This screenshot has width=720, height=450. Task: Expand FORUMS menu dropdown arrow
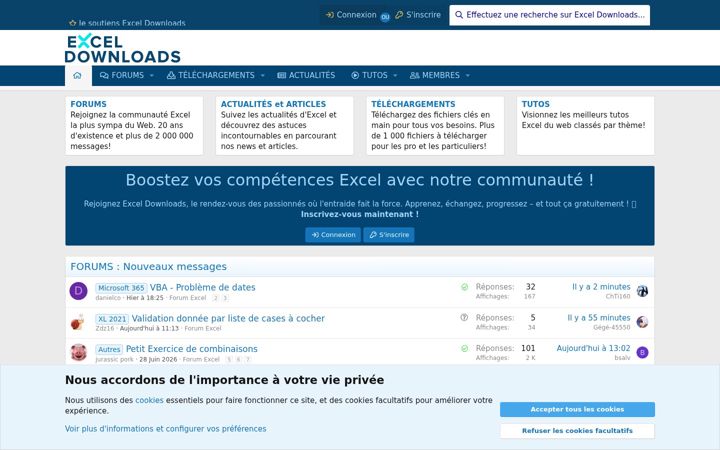coord(152,75)
